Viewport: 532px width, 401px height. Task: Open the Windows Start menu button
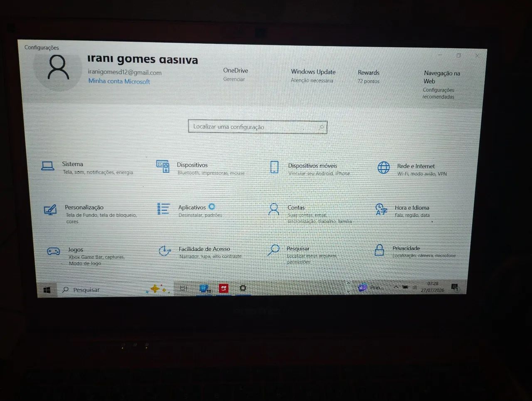47,290
